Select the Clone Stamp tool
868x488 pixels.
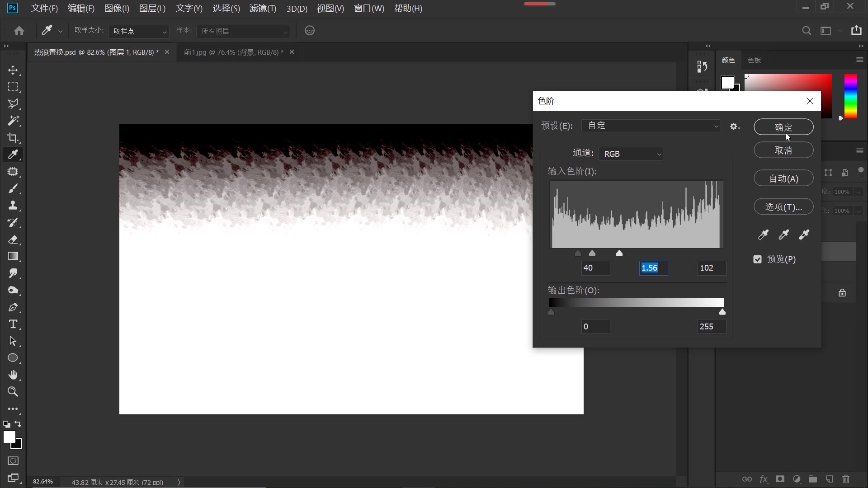[x=13, y=206]
